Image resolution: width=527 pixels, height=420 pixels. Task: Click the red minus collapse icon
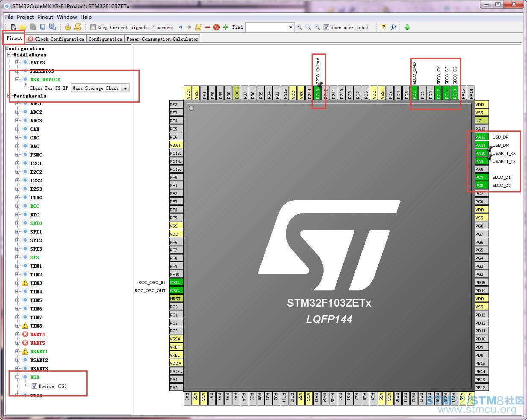point(207,27)
